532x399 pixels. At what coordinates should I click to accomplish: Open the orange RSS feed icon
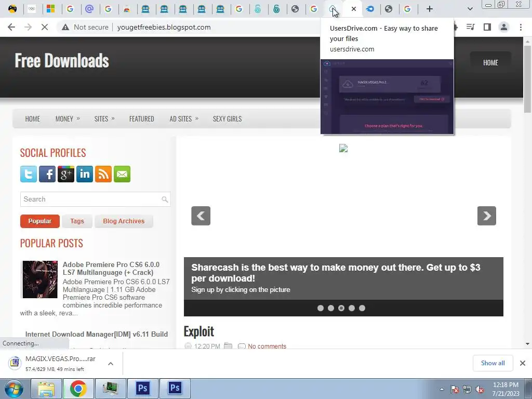(103, 174)
